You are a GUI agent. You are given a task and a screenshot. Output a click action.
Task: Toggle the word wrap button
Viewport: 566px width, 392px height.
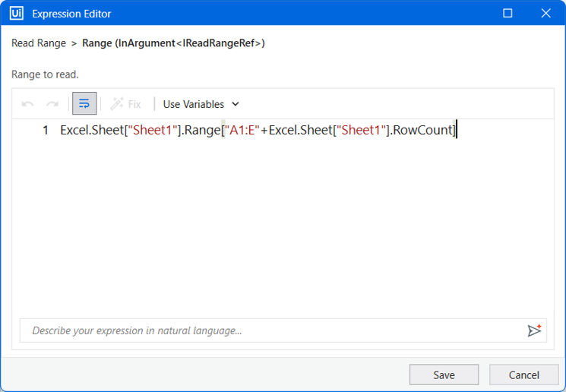pos(84,103)
